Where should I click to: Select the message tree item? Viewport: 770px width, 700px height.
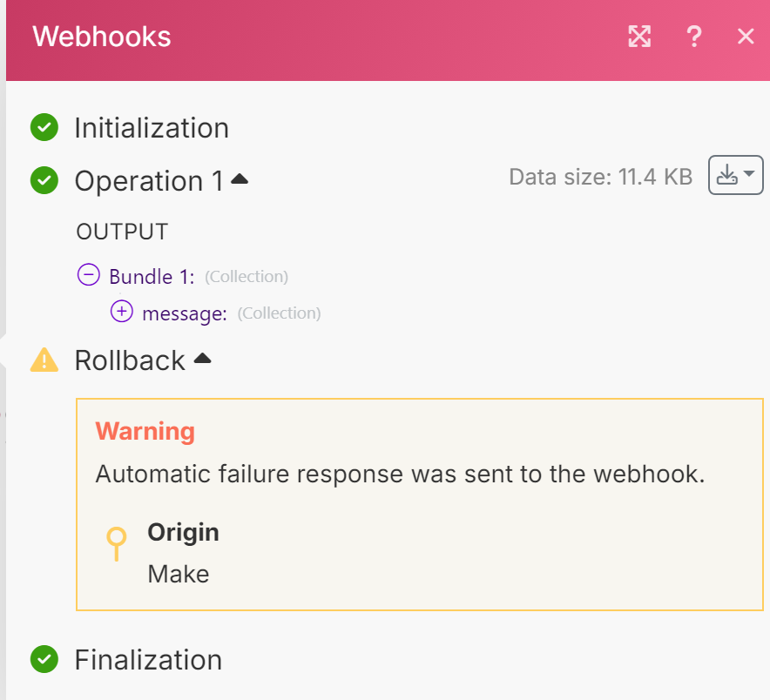(187, 313)
